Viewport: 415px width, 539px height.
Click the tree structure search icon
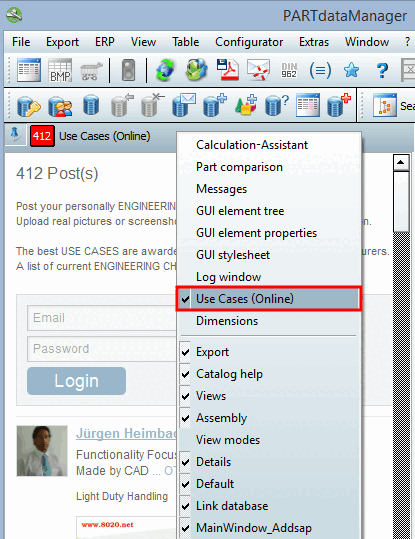[385, 105]
